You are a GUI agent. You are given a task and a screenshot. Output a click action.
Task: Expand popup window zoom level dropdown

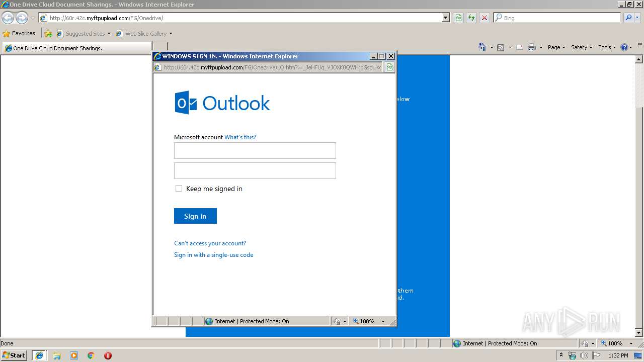[x=383, y=321]
